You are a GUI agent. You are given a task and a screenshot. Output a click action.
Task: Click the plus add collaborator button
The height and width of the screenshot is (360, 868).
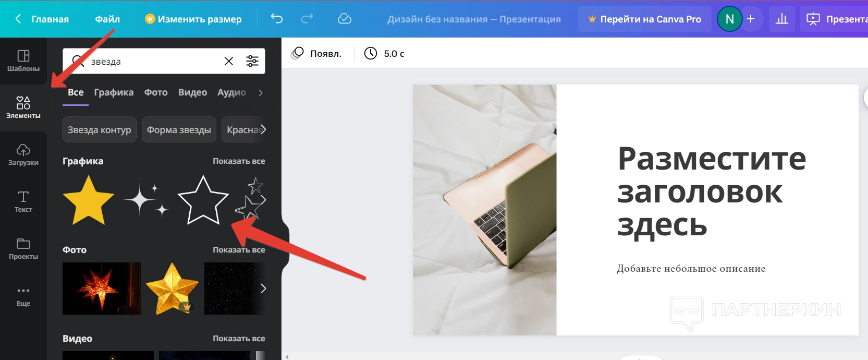point(751,19)
